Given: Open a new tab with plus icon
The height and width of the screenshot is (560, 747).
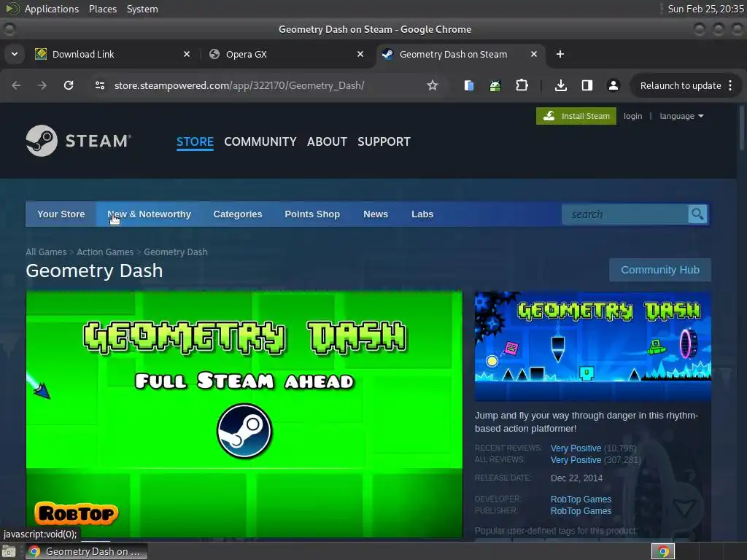Looking at the screenshot, I should click(x=560, y=54).
